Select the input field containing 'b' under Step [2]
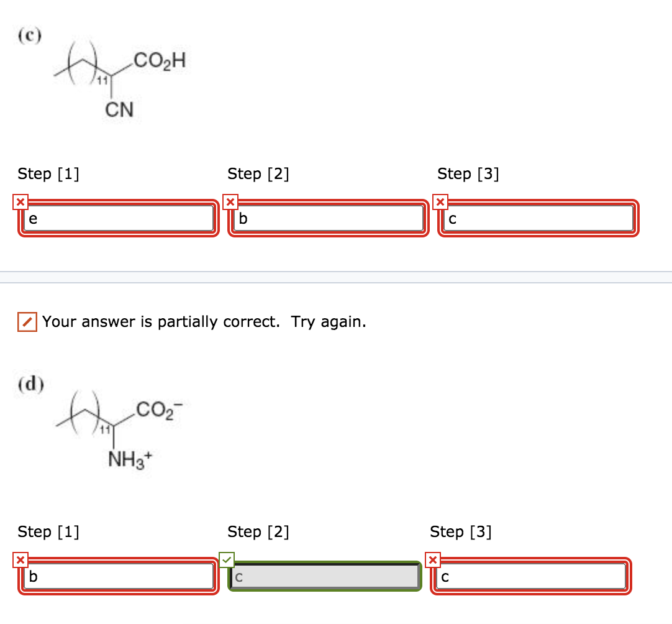Image resolution: width=672 pixels, height=624 pixels. (327, 218)
